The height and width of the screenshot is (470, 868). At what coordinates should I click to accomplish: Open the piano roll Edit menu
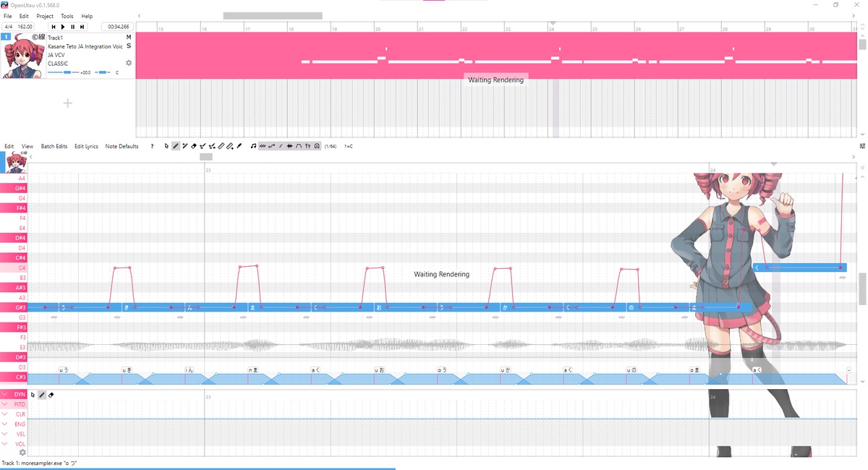(x=9, y=146)
